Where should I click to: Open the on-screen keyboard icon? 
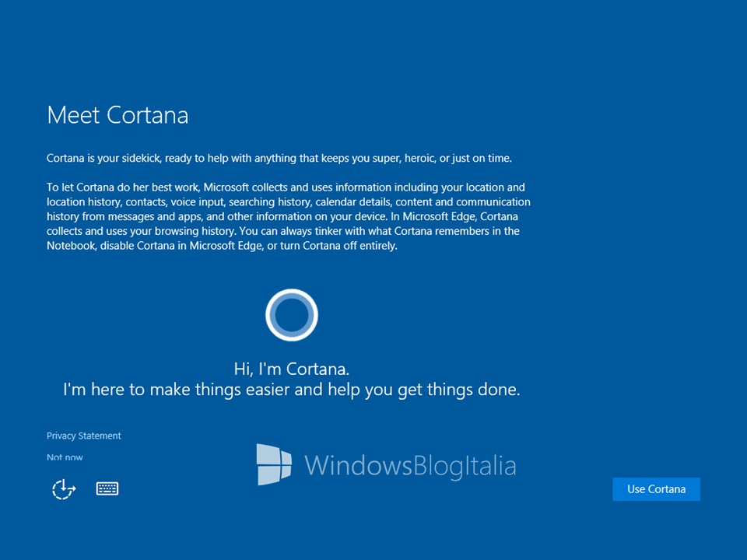point(107,488)
